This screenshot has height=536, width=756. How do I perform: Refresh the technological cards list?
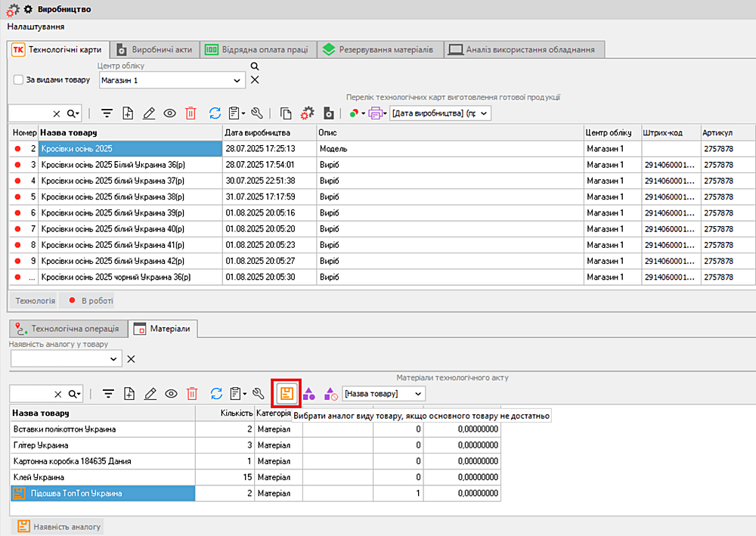tap(215, 113)
